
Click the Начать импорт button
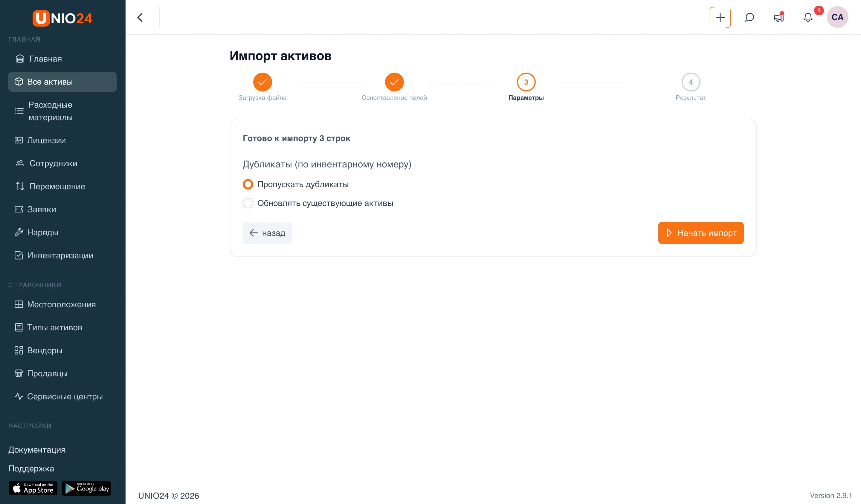701,233
